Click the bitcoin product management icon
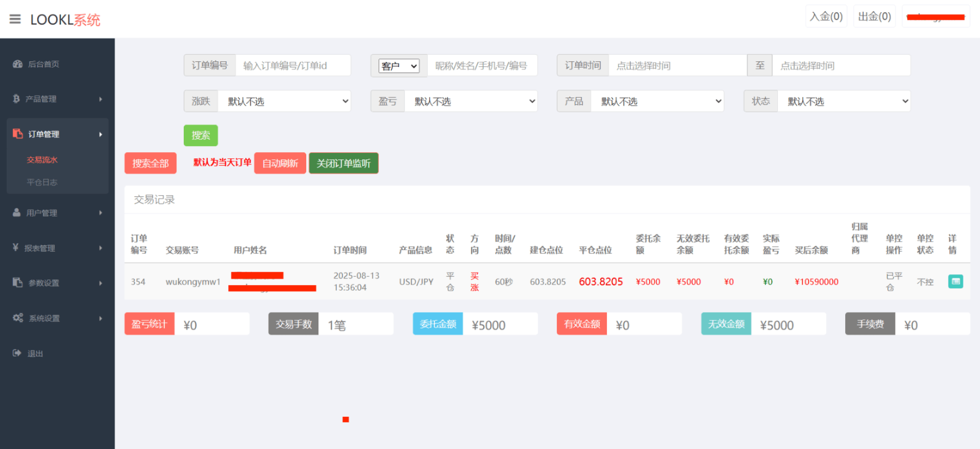The height and width of the screenshot is (449, 980). (x=16, y=99)
